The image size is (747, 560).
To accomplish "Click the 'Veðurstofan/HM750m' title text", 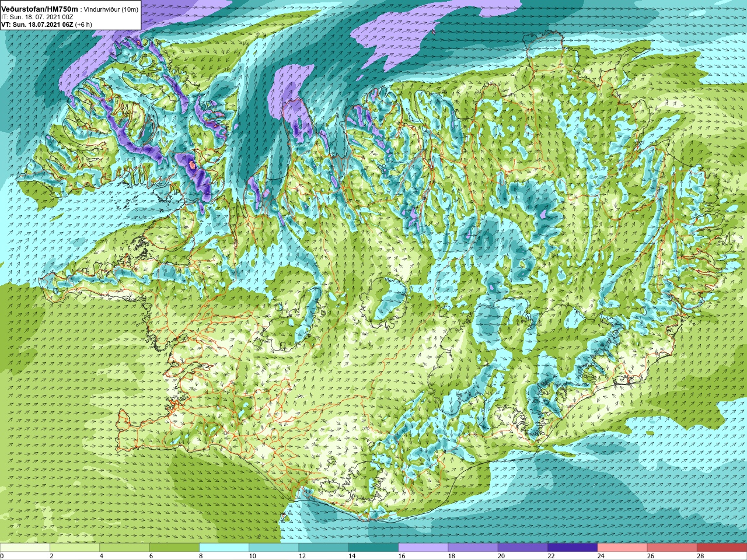I will (x=40, y=9).
